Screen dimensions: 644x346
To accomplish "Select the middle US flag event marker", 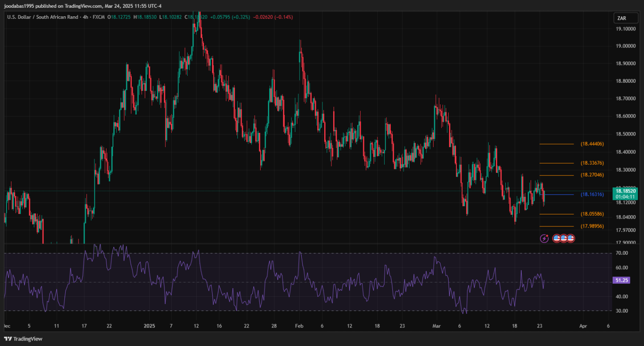I will click(564, 238).
